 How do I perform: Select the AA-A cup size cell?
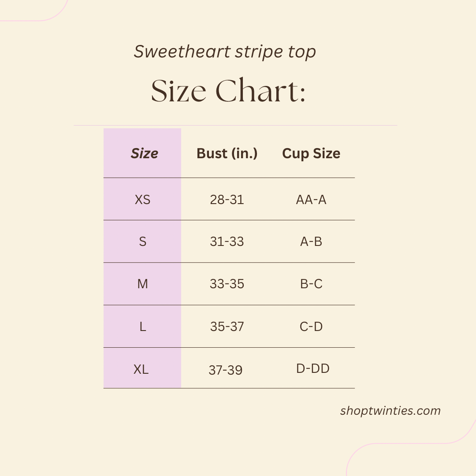coord(311,200)
